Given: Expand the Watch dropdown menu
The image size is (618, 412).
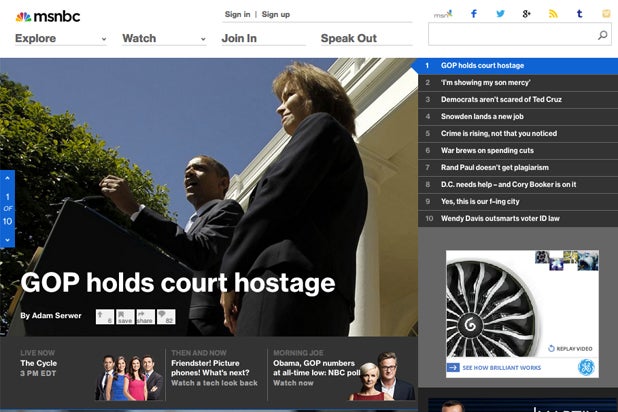Looking at the screenshot, I should (163, 39).
